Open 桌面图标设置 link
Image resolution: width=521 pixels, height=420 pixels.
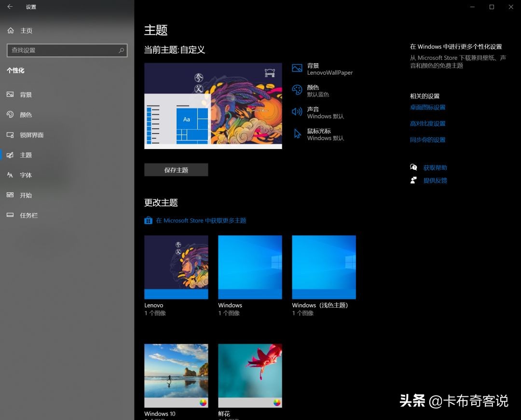[427, 107]
